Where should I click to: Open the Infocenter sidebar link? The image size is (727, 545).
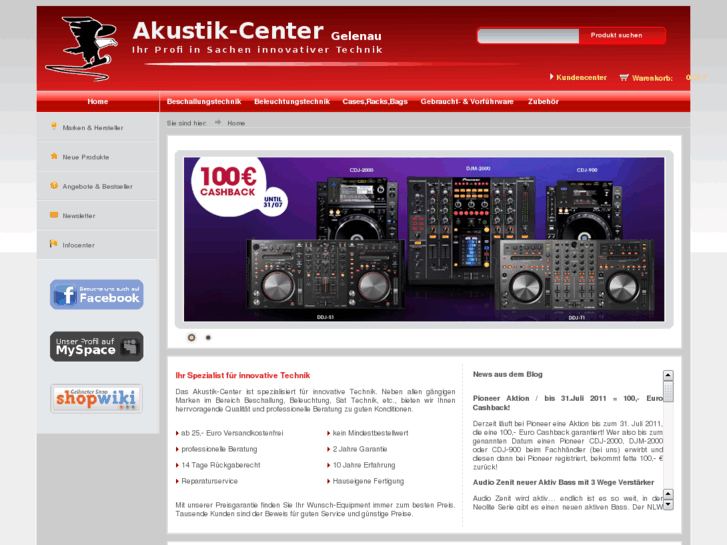[x=78, y=245]
